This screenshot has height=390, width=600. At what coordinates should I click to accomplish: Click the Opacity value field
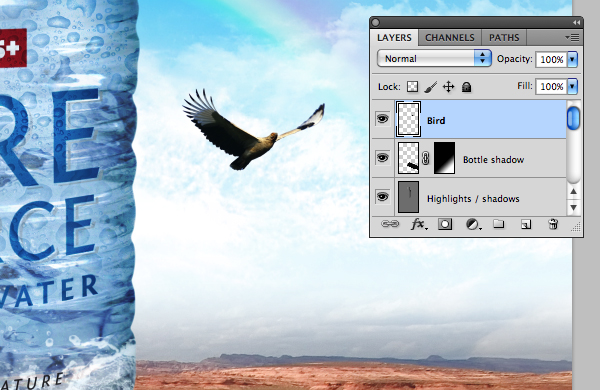pos(551,59)
